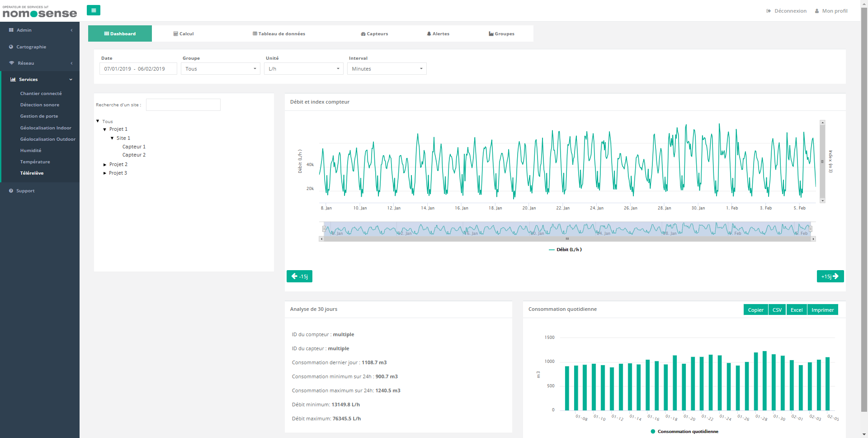Screen dimensions: 868x438
Task: Expand the Projet 2 tree node
Action: tap(105, 165)
